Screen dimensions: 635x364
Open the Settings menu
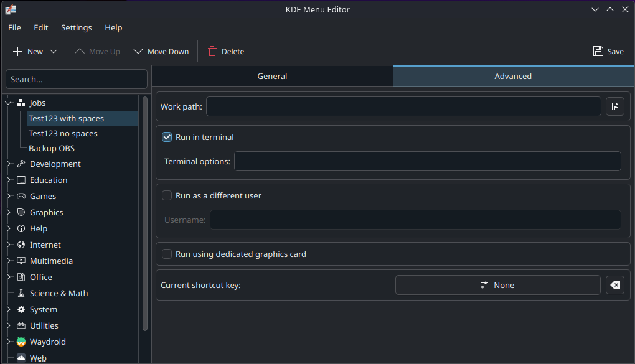77,27
